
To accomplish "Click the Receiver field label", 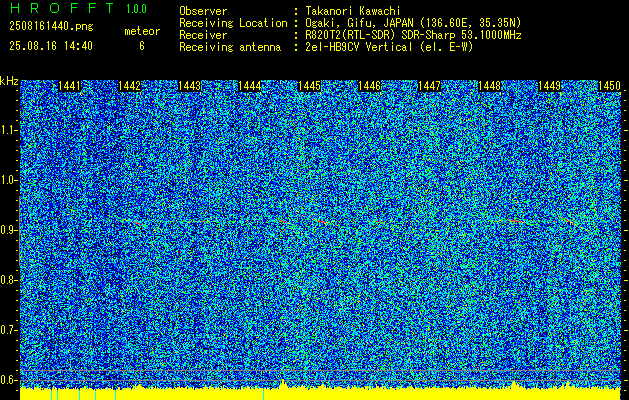I will (x=203, y=35).
